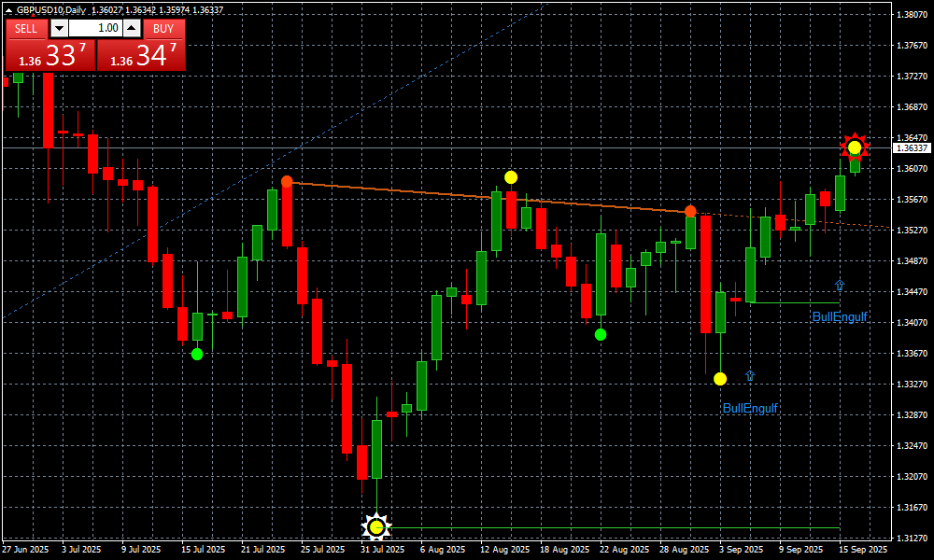This screenshot has height=560, width=934.
Task: Select the red starburst marker at latest candle
Action: click(x=855, y=147)
